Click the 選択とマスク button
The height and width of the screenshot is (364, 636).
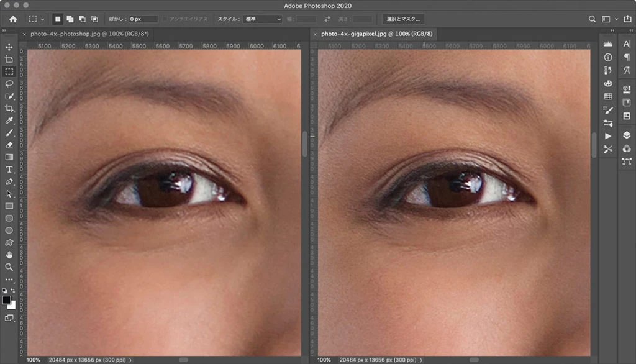pyautogui.click(x=403, y=19)
